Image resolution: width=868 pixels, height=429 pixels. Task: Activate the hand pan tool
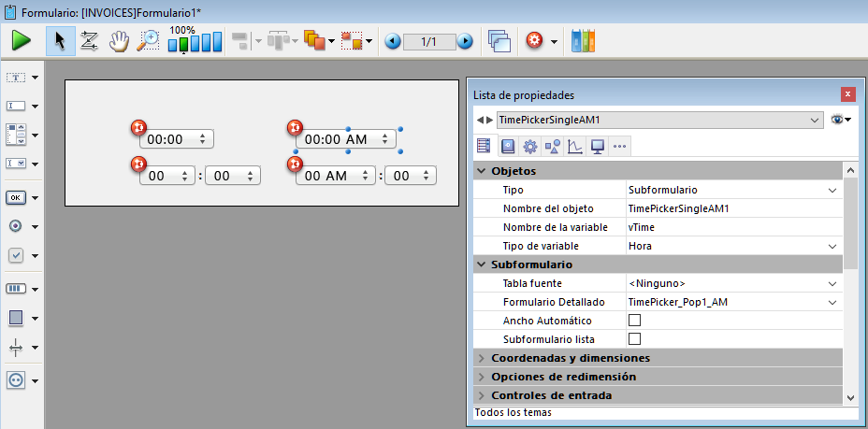(119, 41)
